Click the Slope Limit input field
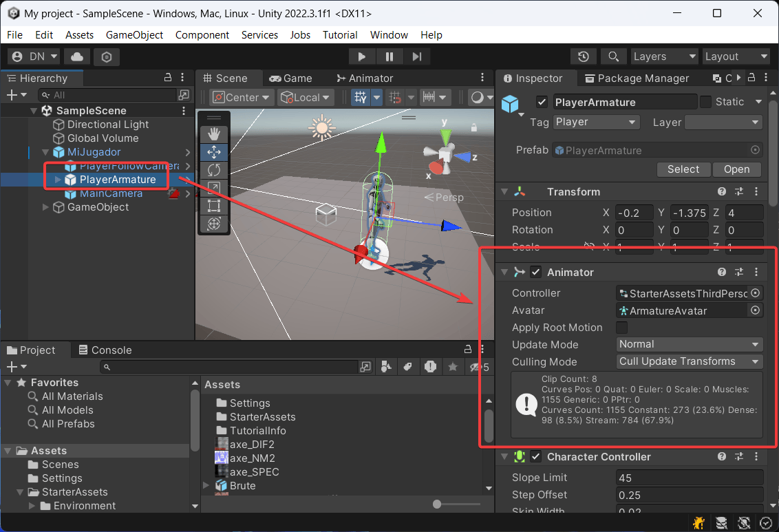Image resolution: width=779 pixels, height=532 pixels. [x=689, y=478]
